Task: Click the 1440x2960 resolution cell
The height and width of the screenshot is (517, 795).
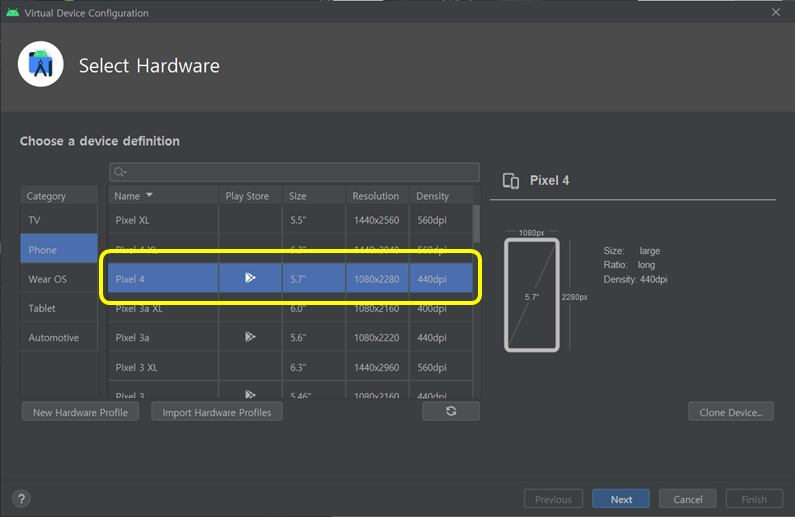Action: 377,367
